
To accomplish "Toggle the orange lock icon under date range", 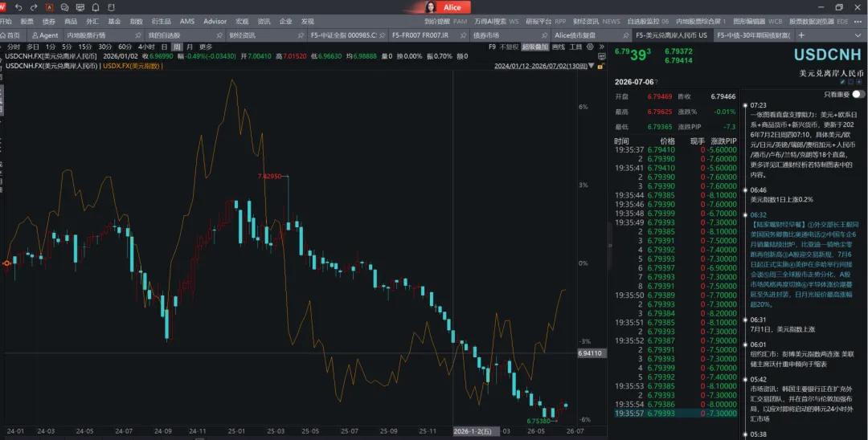I will pos(600,66).
